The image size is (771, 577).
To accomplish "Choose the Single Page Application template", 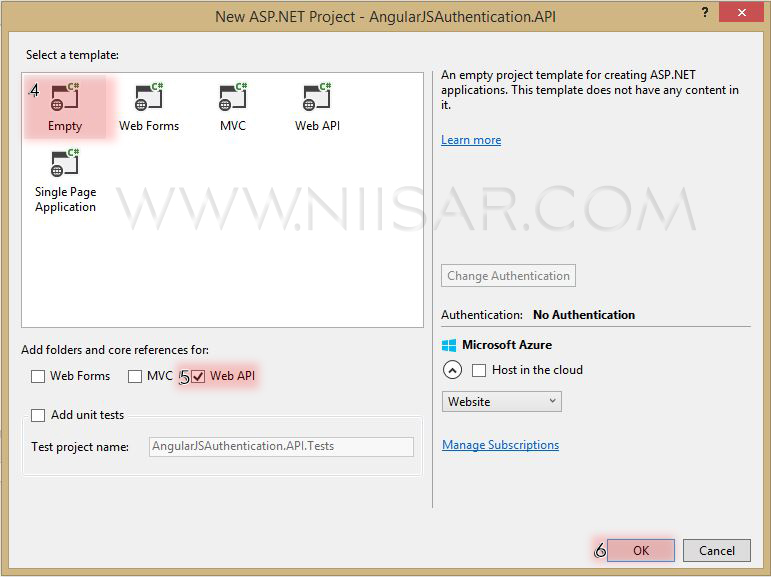I will tap(65, 181).
